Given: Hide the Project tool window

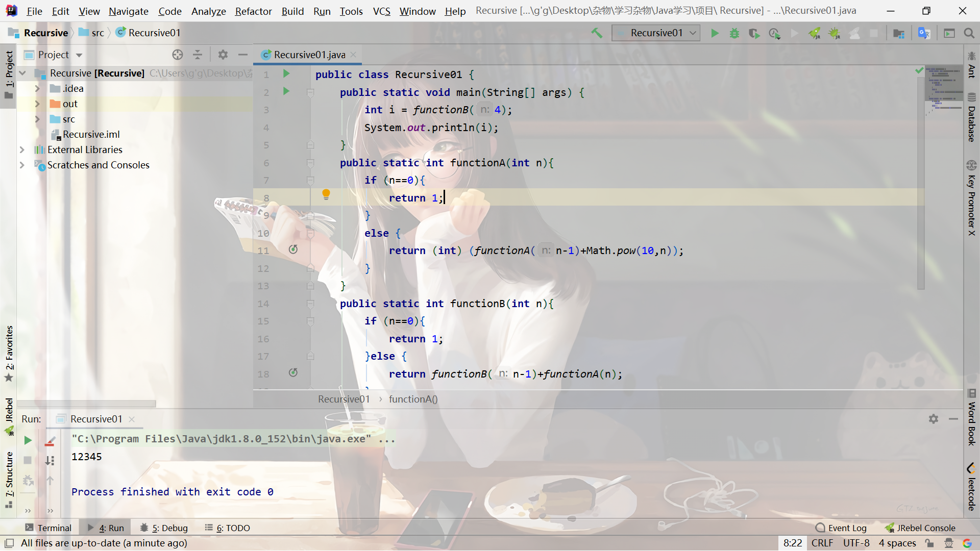Looking at the screenshot, I should (x=243, y=55).
